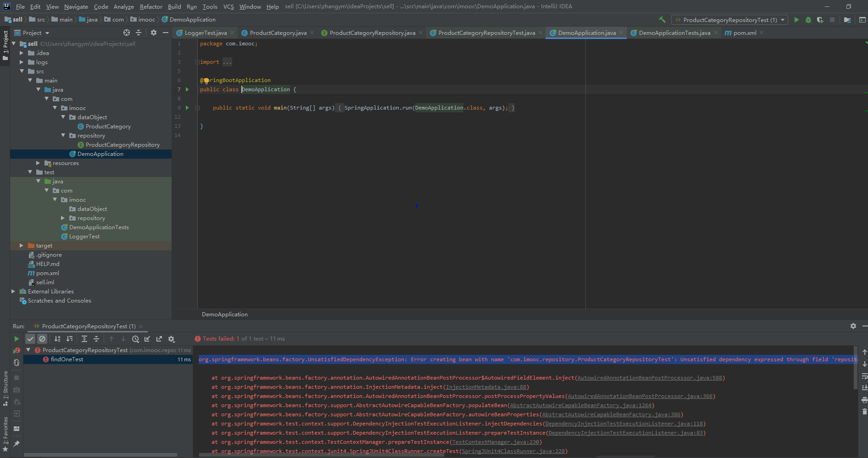Click the run anything icon at top right
The width and height of the screenshot is (868, 458).
click(x=862, y=20)
